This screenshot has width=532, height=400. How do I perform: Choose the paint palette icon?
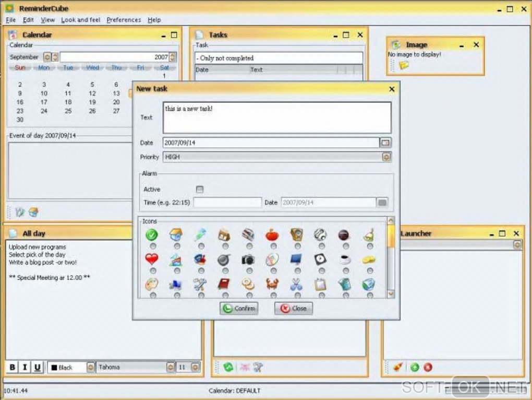point(152,284)
